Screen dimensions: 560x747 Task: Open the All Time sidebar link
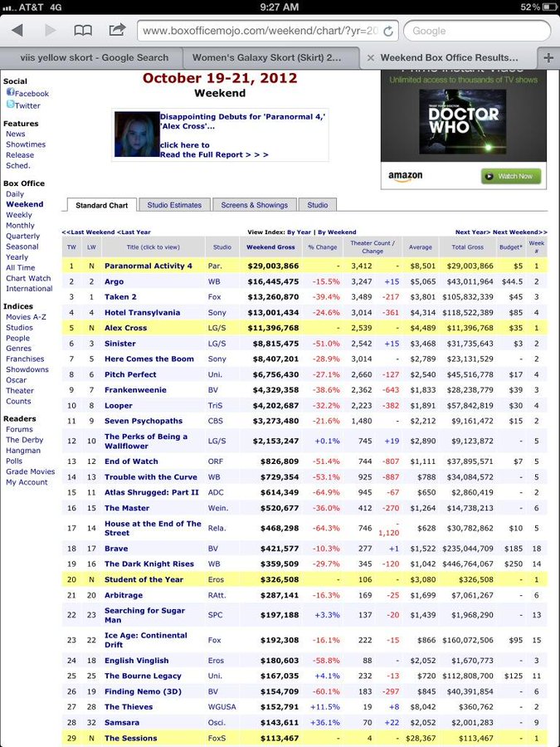click(x=20, y=267)
